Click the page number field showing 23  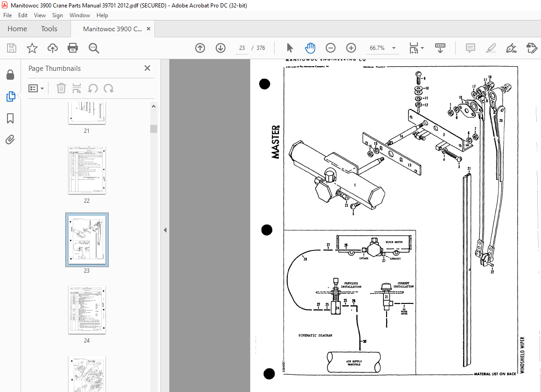tap(242, 48)
